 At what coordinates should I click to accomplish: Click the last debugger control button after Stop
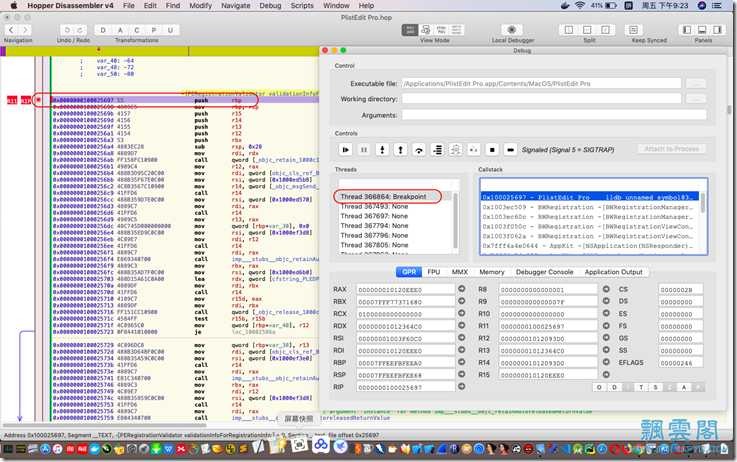(510, 150)
